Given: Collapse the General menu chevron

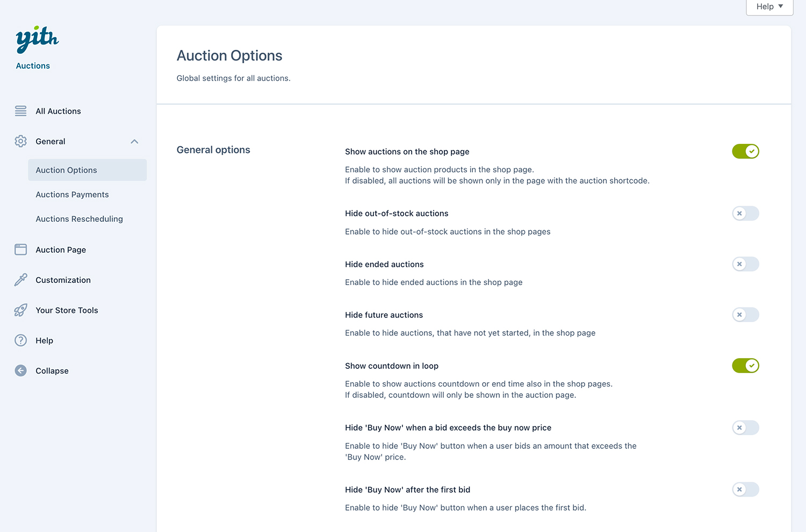Looking at the screenshot, I should 134,142.
